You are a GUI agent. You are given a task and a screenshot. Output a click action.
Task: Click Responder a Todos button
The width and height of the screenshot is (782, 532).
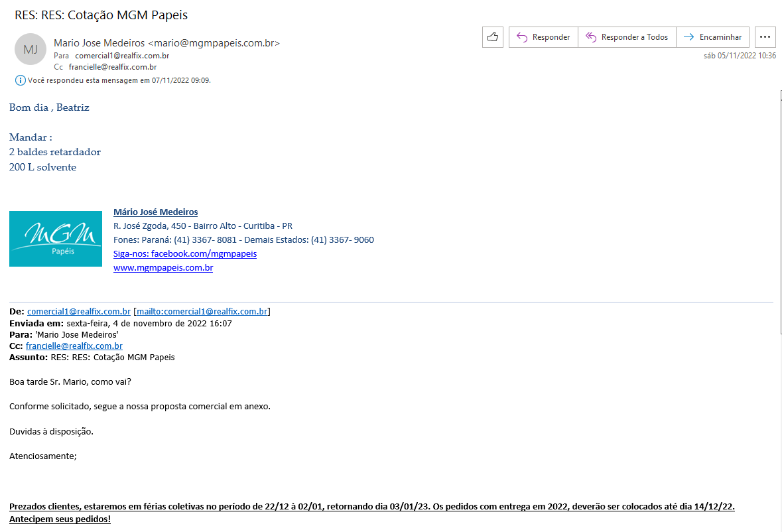pyautogui.click(x=627, y=37)
